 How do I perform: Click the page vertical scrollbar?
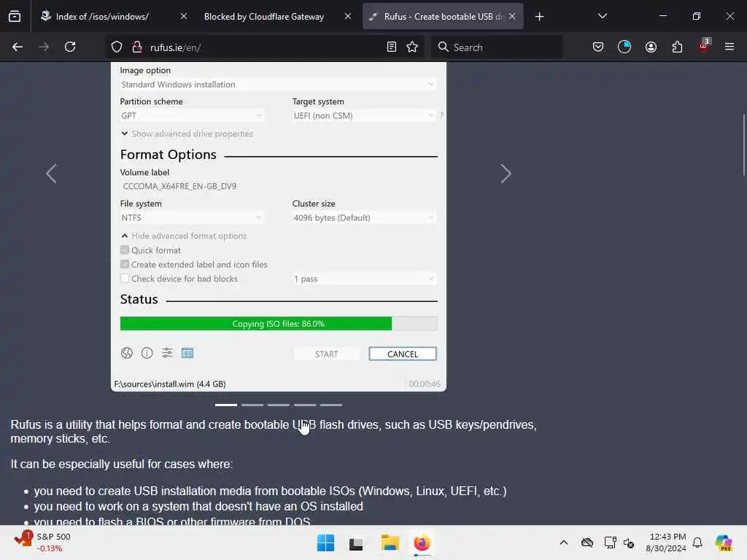tap(743, 145)
